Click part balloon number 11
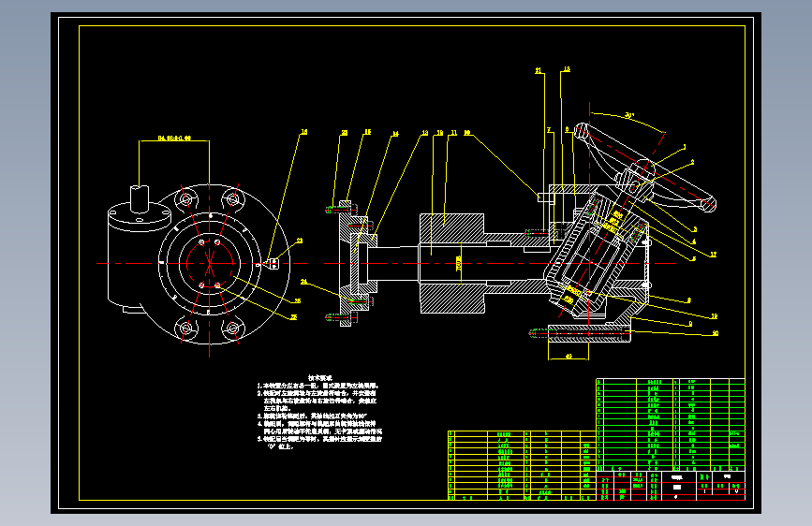 (x=453, y=133)
